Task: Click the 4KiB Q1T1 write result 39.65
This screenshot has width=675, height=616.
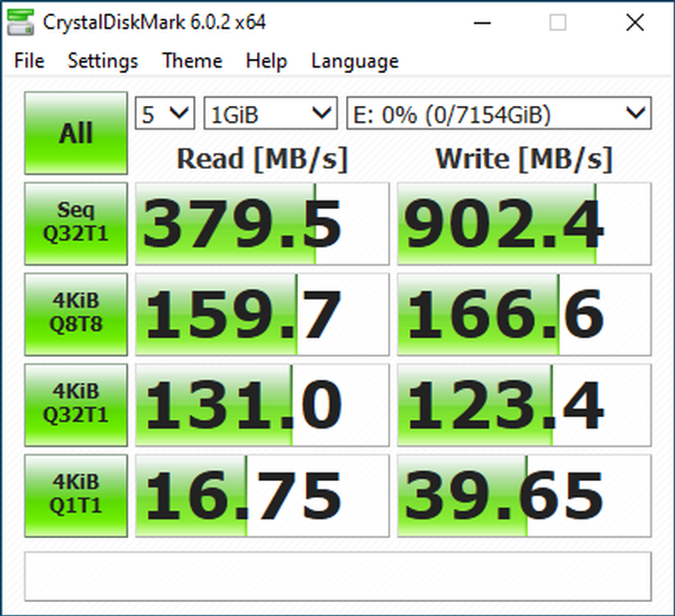Action: 523,493
